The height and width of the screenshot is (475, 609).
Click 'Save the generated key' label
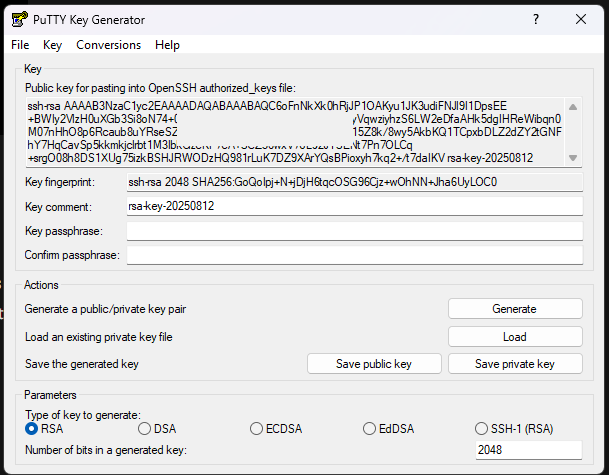[x=82, y=364]
